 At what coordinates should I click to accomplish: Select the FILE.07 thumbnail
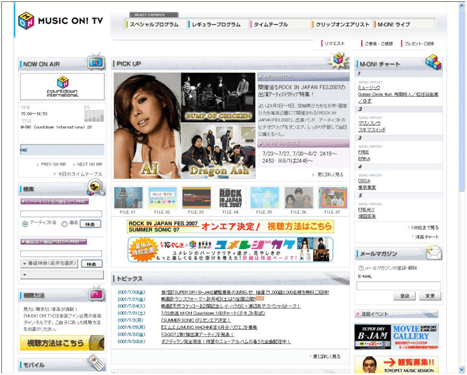333,198
